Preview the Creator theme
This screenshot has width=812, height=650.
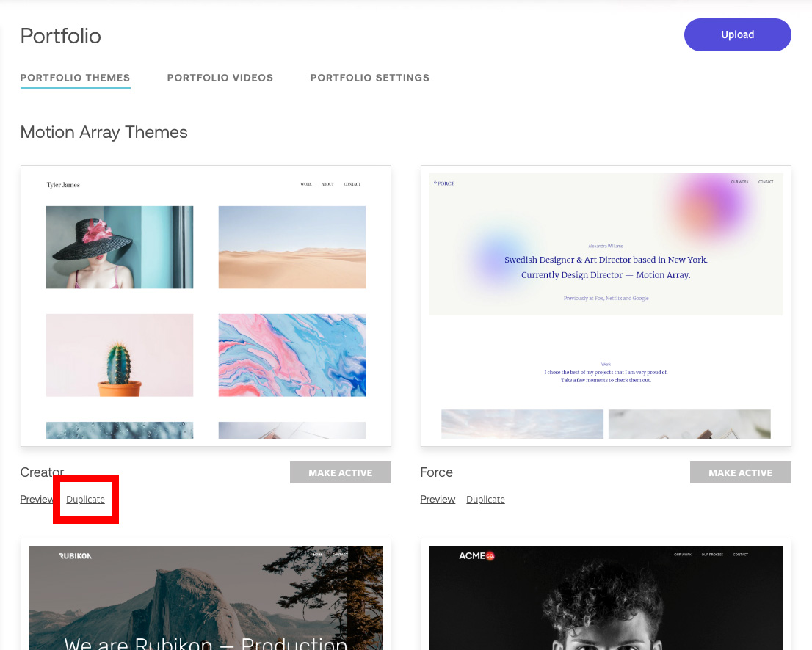click(x=37, y=500)
